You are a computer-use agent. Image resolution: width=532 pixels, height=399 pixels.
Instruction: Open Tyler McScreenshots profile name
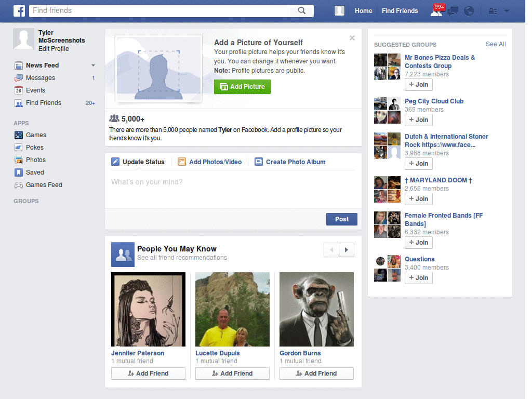(61, 37)
